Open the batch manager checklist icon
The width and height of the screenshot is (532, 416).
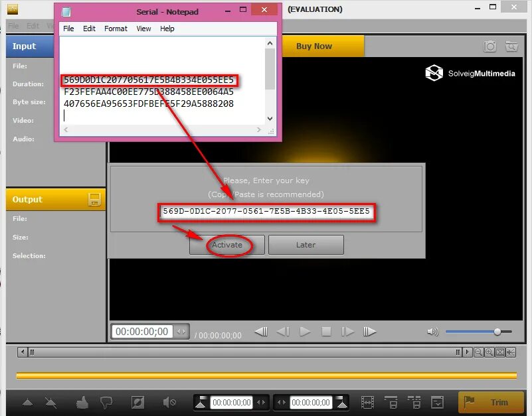(437, 403)
